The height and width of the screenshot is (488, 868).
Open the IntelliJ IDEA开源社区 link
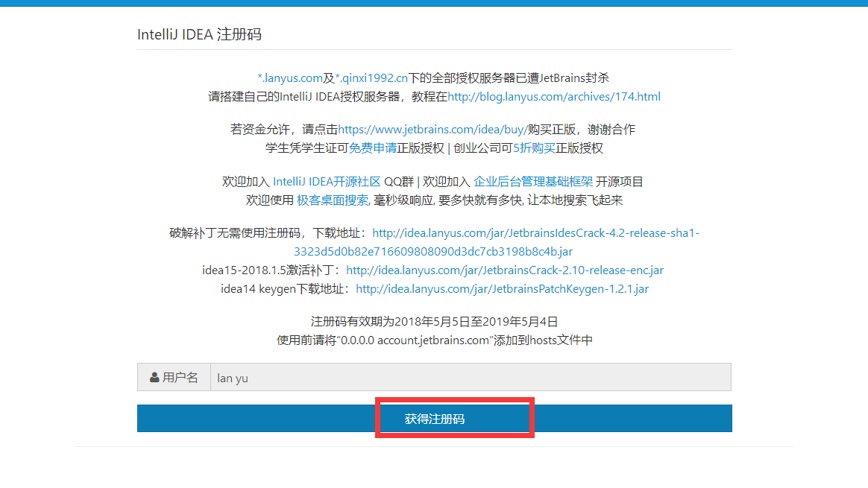click(x=327, y=182)
